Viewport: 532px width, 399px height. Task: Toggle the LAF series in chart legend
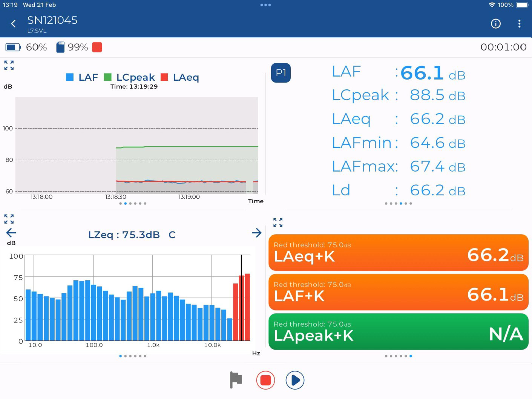tap(82, 77)
